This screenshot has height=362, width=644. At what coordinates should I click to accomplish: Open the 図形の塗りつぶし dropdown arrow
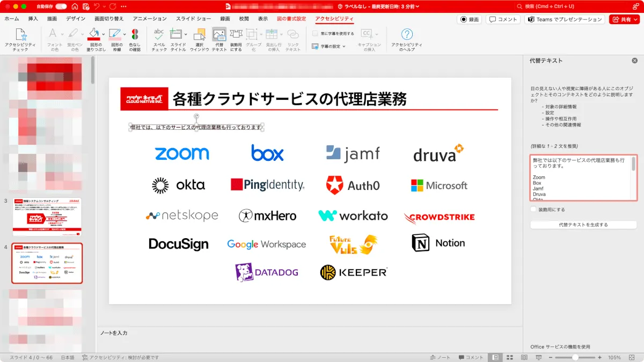(103, 34)
